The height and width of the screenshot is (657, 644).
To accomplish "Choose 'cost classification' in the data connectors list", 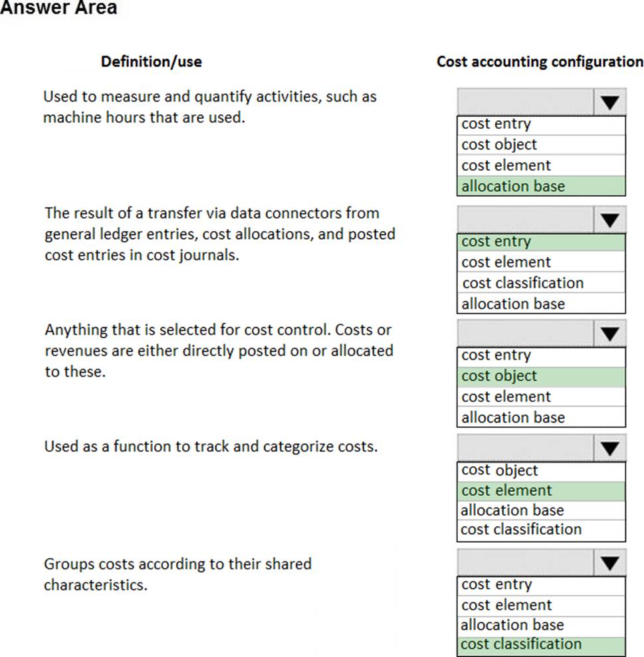I will 522,283.
